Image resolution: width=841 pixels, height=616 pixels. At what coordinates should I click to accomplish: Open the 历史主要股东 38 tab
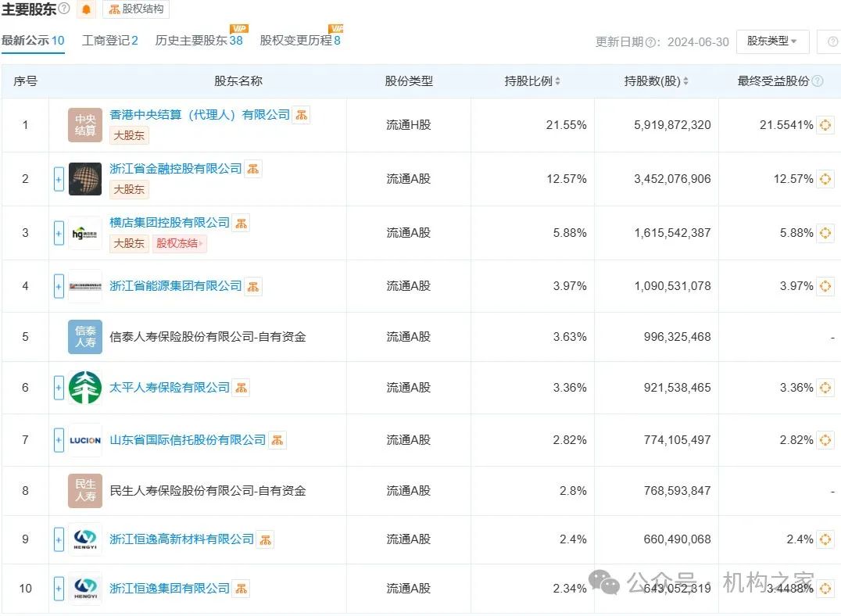[199, 40]
